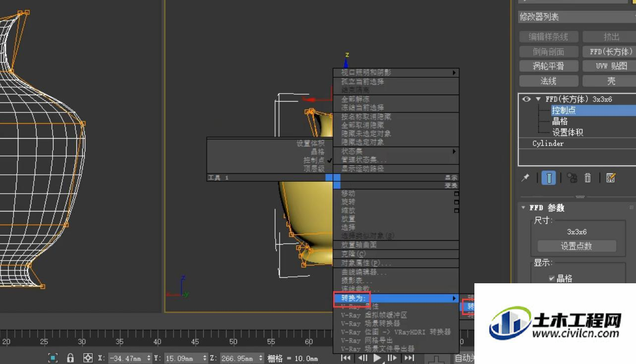Go to end frame
The image size is (636, 364).
[409, 358]
